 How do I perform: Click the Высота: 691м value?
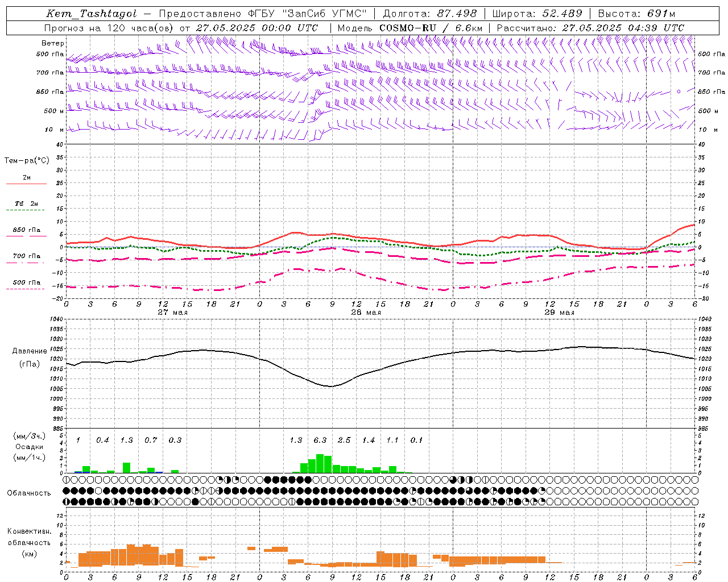pos(636,14)
